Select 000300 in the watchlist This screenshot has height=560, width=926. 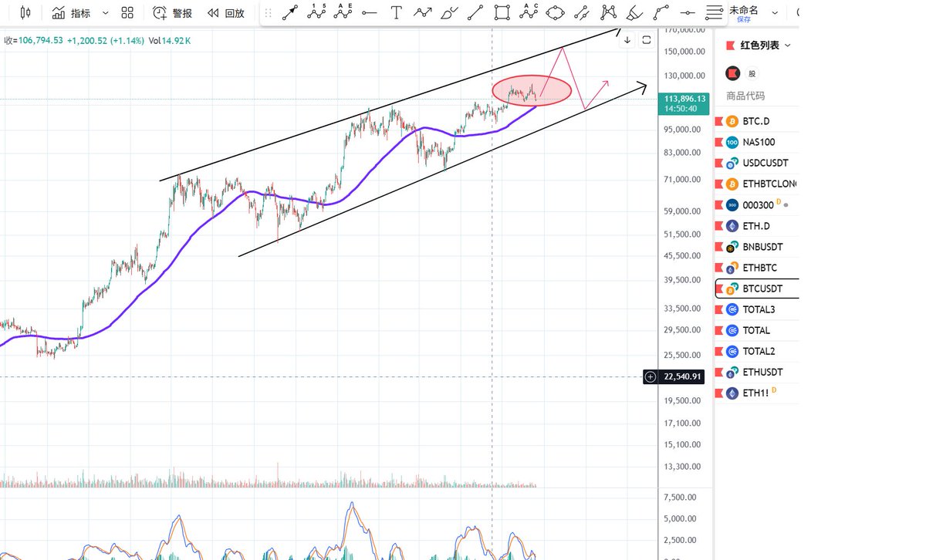click(x=757, y=204)
